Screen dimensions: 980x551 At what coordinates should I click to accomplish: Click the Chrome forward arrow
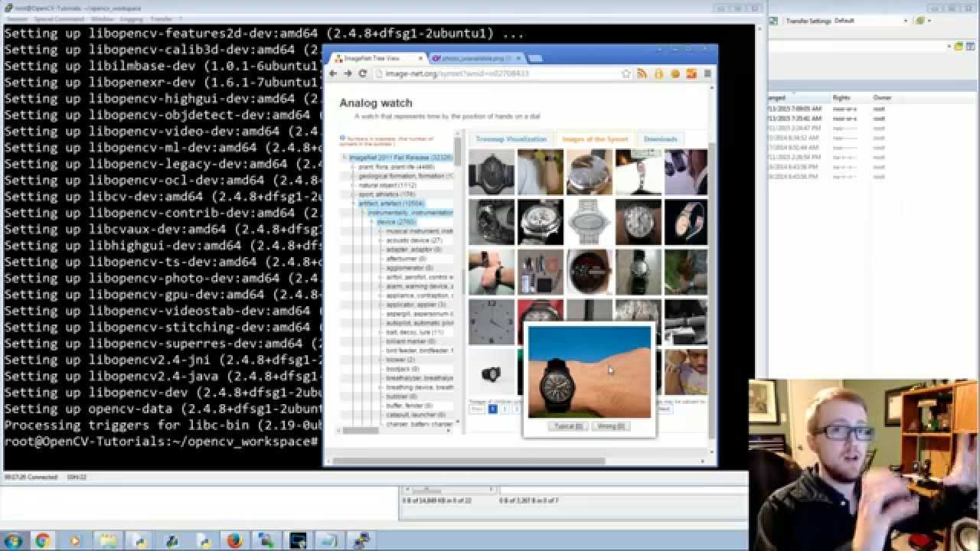click(x=348, y=73)
